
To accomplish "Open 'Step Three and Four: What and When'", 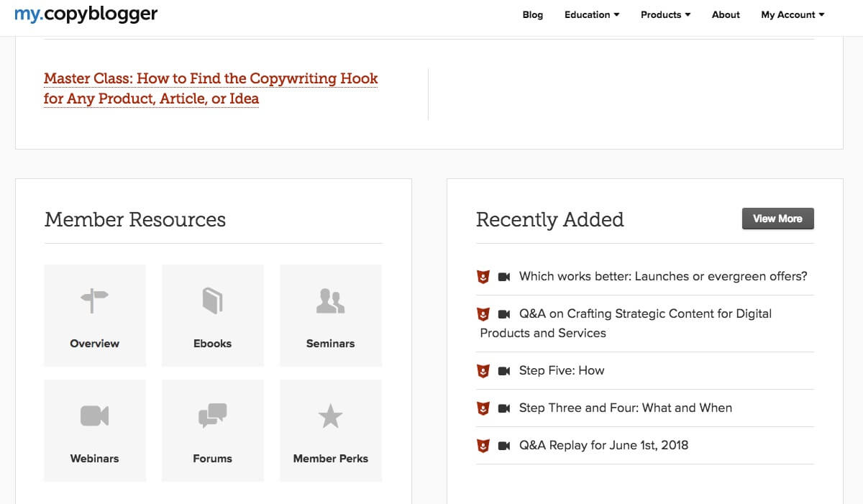I will click(626, 408).
